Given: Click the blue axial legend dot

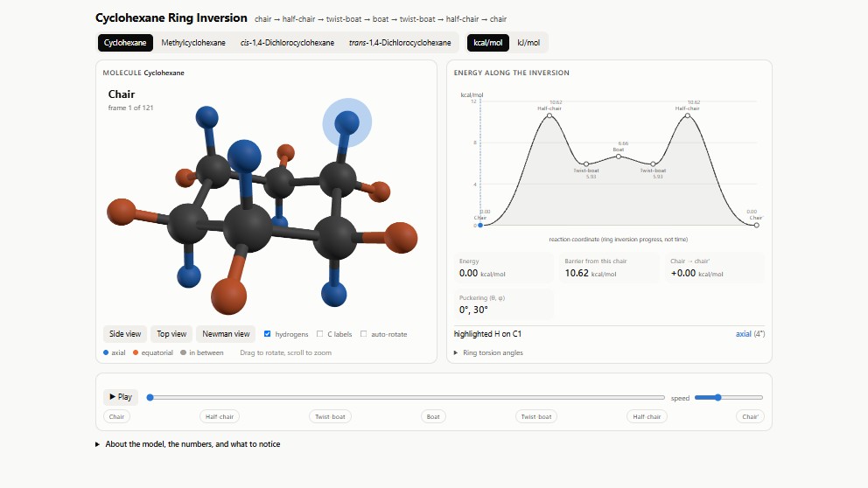Looking at the screenshot, I should tap(106, 352).
